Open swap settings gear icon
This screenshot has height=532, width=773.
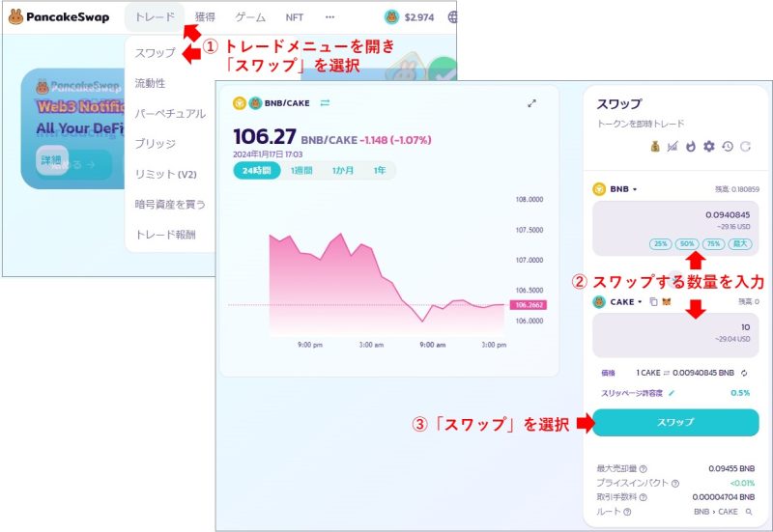point(709,147)
